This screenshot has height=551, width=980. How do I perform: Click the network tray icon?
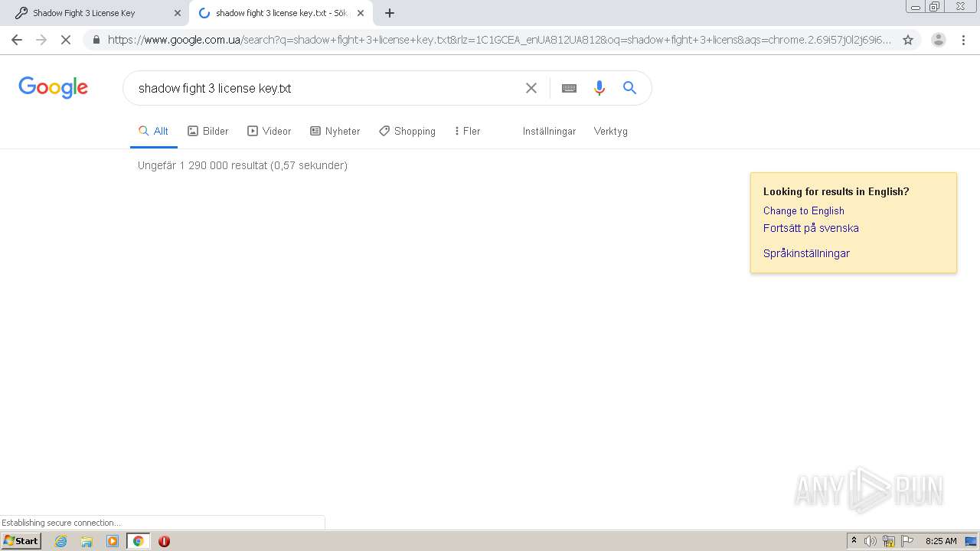pos(889,541)
